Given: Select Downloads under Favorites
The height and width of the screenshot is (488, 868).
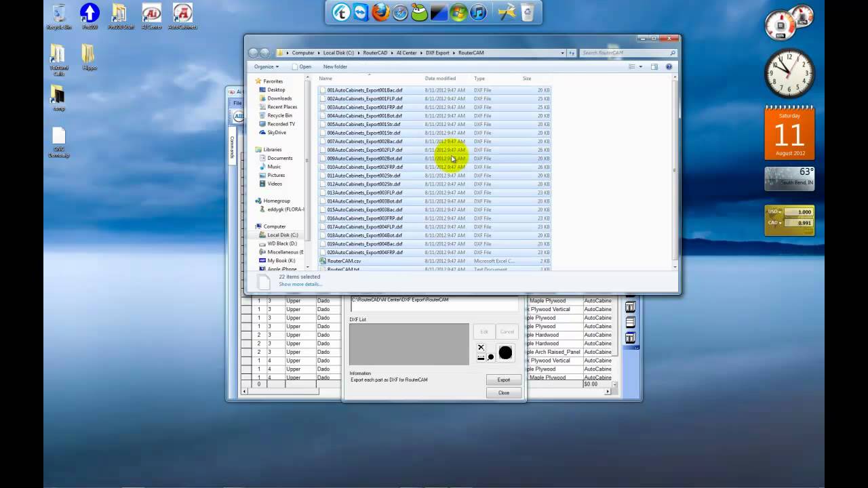Looking at the screenshot, I should click(279, 98).
